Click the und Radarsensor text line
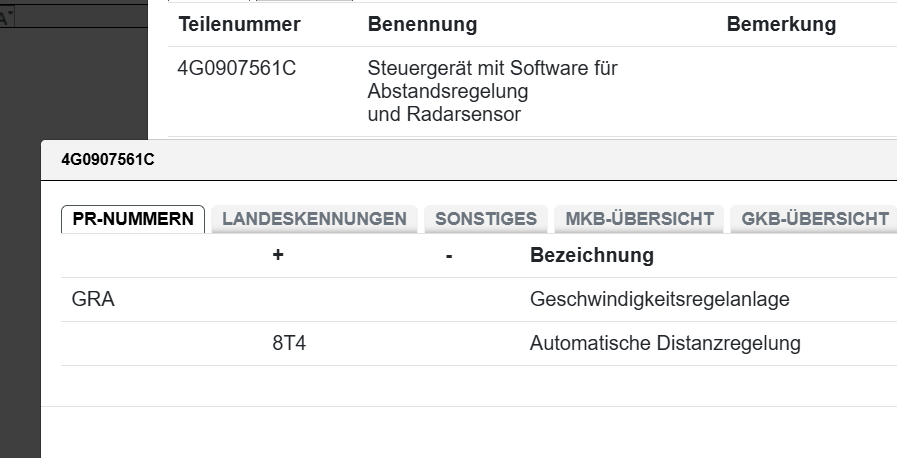Viewport: 897px width, 458px height. (x=443, y=114)
